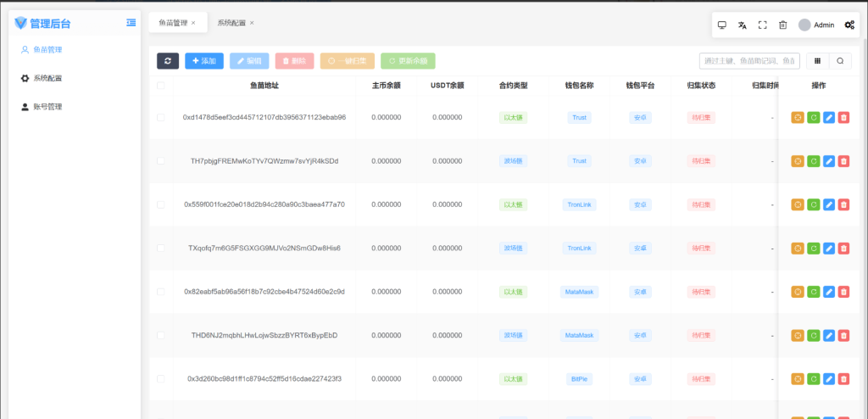The image size is (868, 419).
Task: Delete the 0x3d260bc98d row
Action: tap(843, 379)
